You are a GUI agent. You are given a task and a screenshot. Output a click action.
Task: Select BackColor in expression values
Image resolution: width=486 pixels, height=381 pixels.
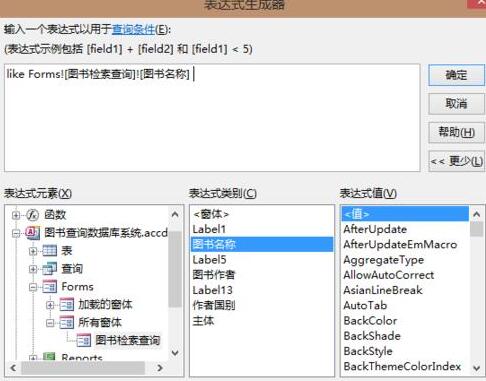pyautogui.click(x=405, y=321)
